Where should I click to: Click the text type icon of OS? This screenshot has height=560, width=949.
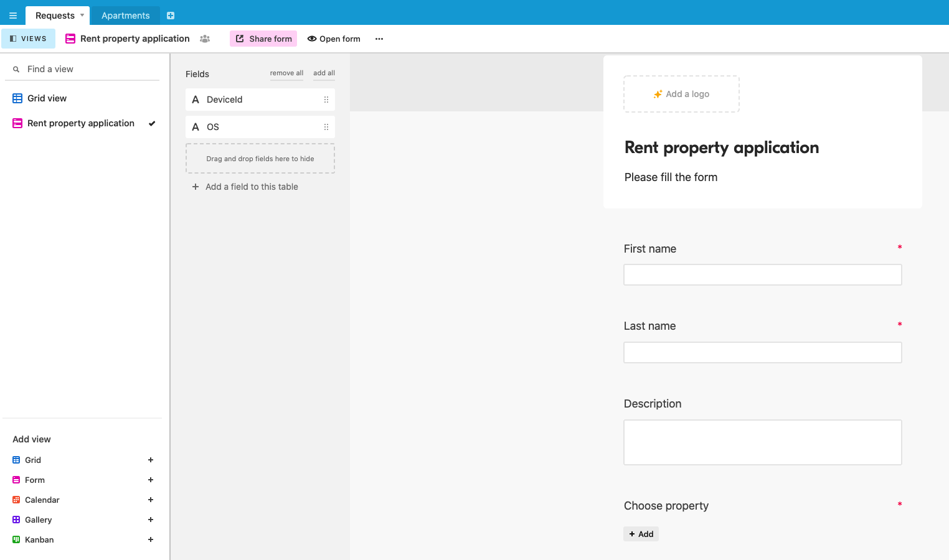(196, 127)
